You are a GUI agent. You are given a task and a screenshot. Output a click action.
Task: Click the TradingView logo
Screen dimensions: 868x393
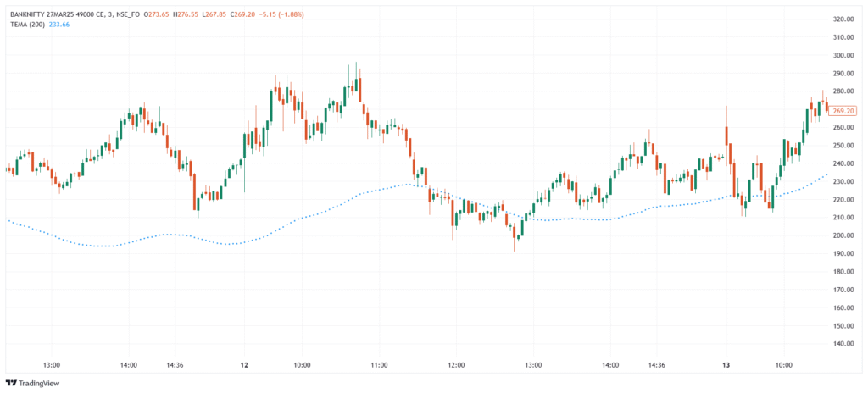coord(34,382)
